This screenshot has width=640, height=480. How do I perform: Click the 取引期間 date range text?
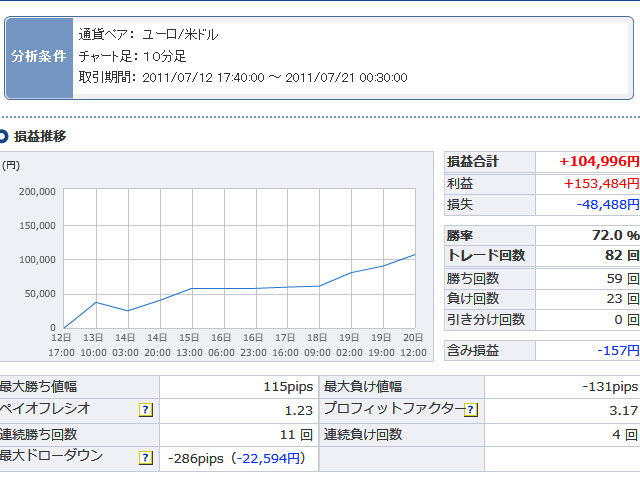[243, 78]
